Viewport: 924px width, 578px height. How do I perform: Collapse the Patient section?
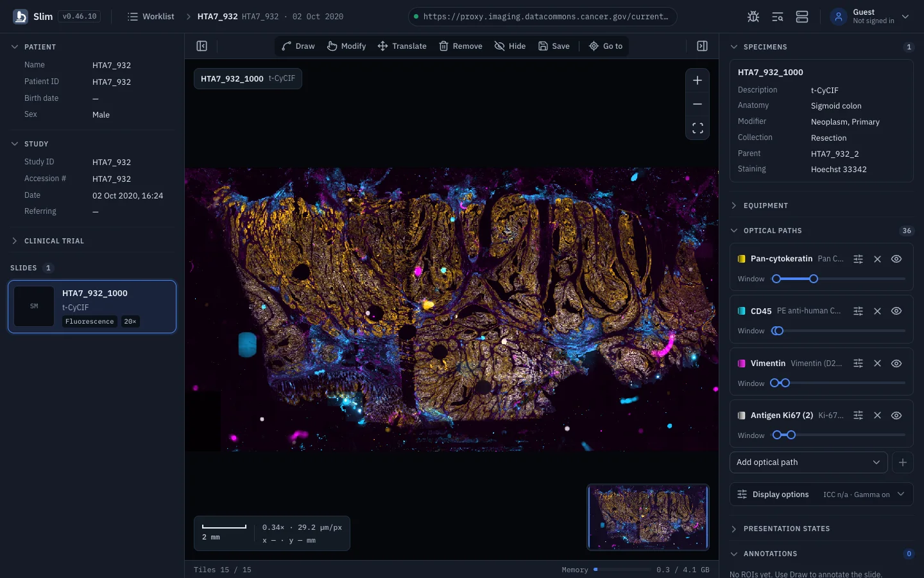92,47
